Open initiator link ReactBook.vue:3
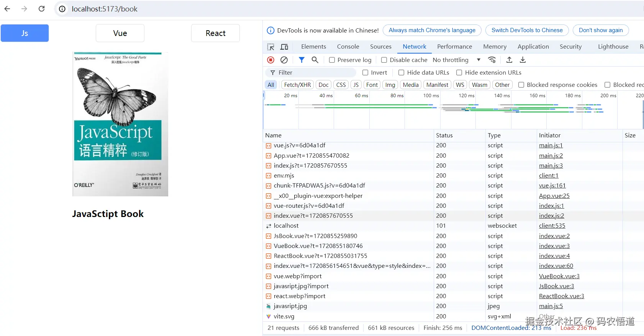This screenshot has width=644, height=336. pyautogui.click(x=562, y=296)
